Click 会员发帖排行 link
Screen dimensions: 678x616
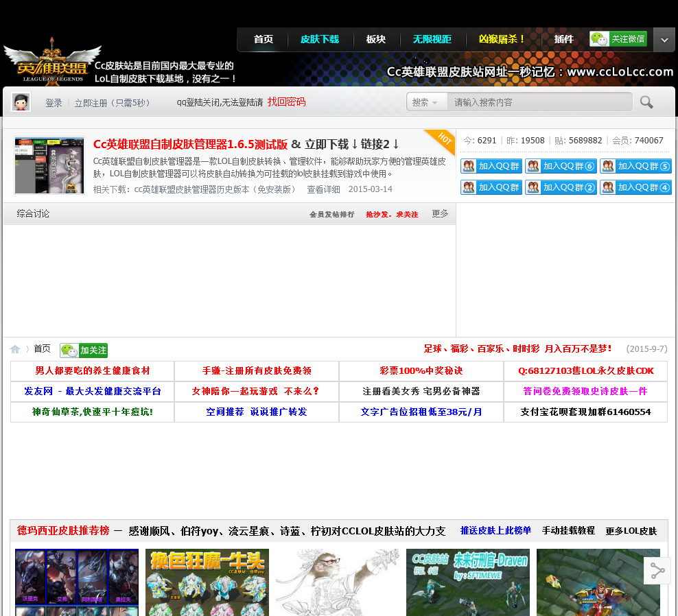point(331,215)
